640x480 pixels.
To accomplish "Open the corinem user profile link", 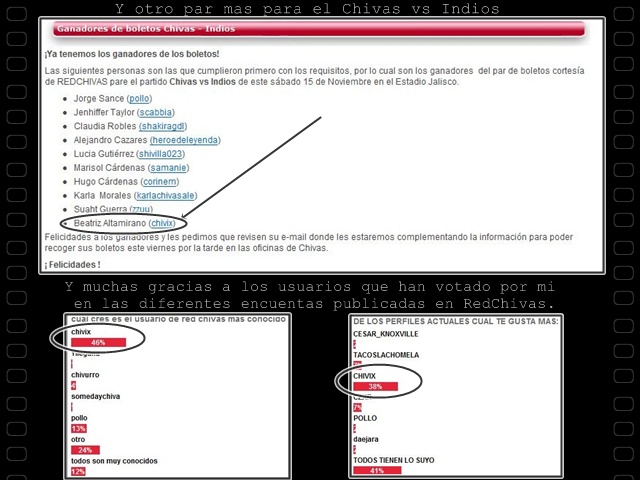I will click(160, 182).
